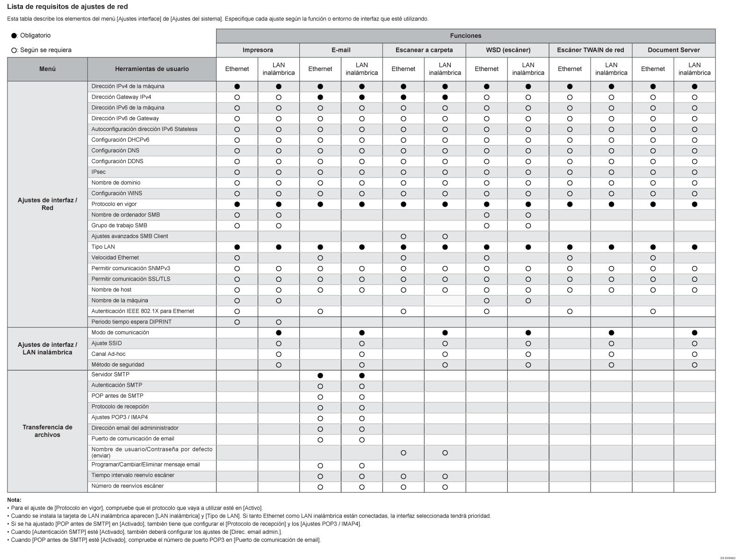This screenshot has width=736, height=560.
Task: Click Modo de comunicación circle under Impresora LAN inalámbrica
Action: click(279, 333)
